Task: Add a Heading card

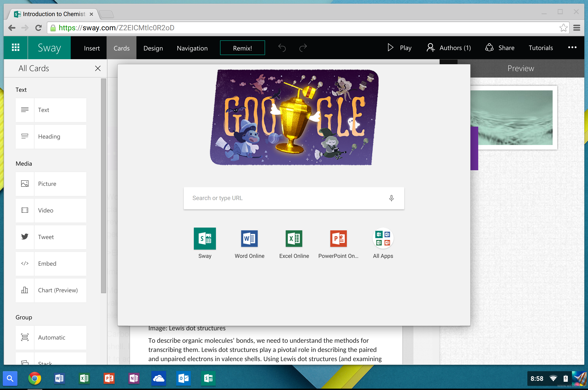Action: 51,136
